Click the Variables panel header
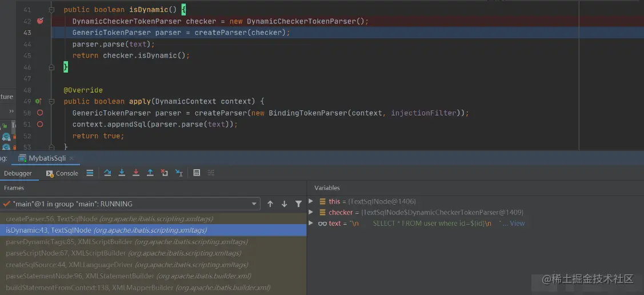 tap(327, 188)
